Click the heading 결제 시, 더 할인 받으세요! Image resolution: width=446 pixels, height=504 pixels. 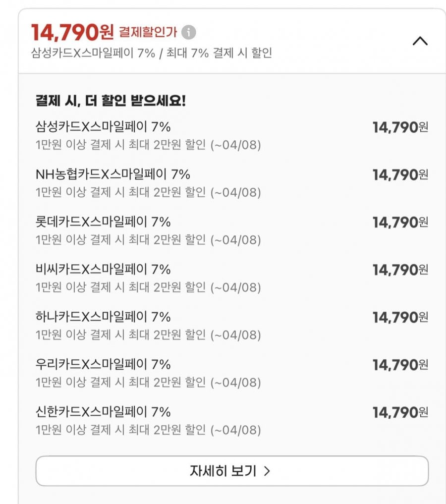111,101
